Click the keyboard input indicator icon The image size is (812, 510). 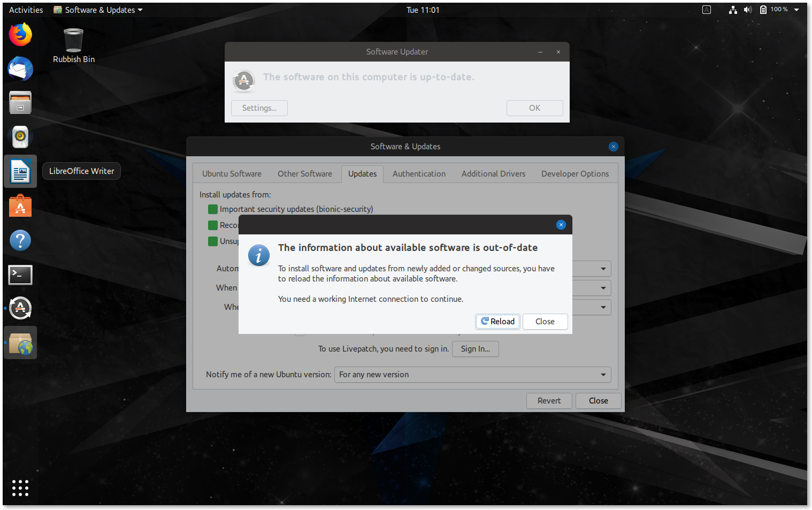[707, 10]
